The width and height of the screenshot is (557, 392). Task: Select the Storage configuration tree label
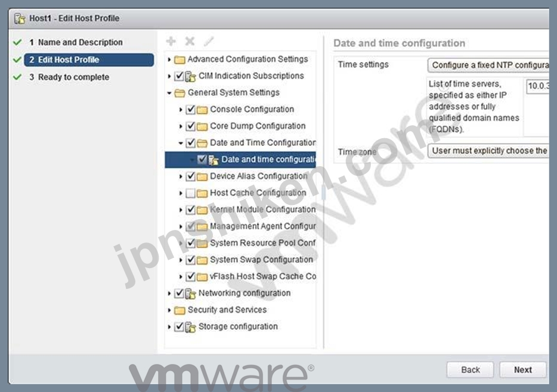tap(238, 326)
